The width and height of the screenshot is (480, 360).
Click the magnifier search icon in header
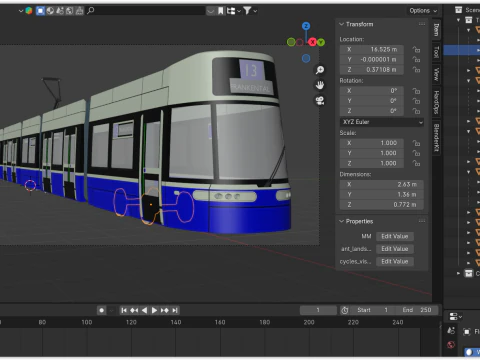click(90, 11)
